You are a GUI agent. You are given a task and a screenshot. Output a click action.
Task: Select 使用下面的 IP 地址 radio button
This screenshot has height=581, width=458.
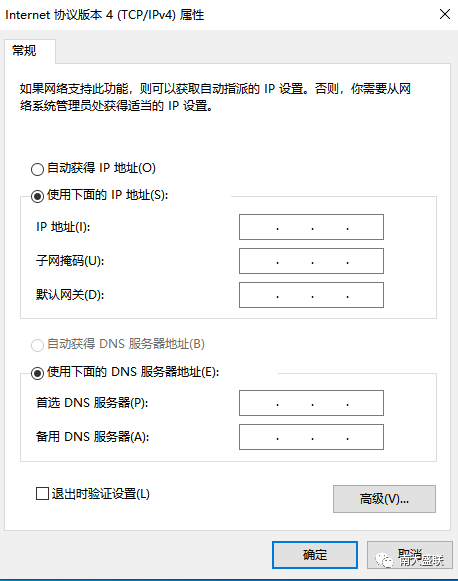tap(37, 196)
